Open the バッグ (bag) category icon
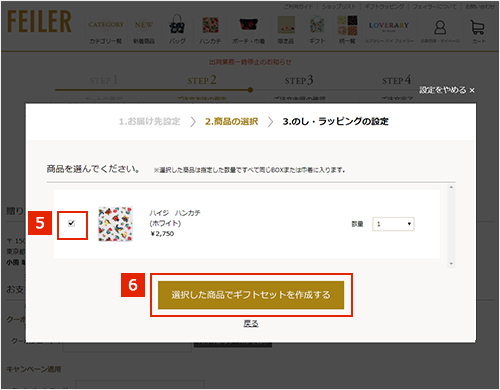 pyautogui.click(x=177, y=29)
